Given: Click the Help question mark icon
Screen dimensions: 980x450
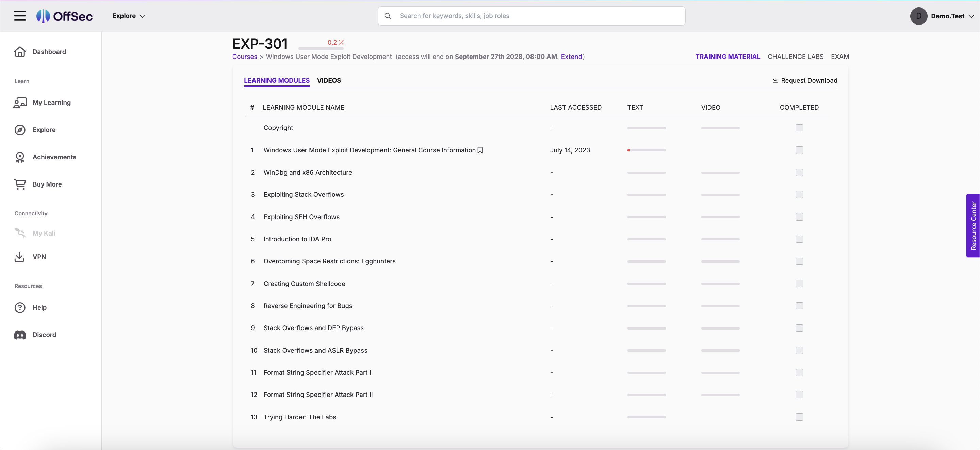Looking at the screenshot, I should pyautogui.click(x=20, y=308).
